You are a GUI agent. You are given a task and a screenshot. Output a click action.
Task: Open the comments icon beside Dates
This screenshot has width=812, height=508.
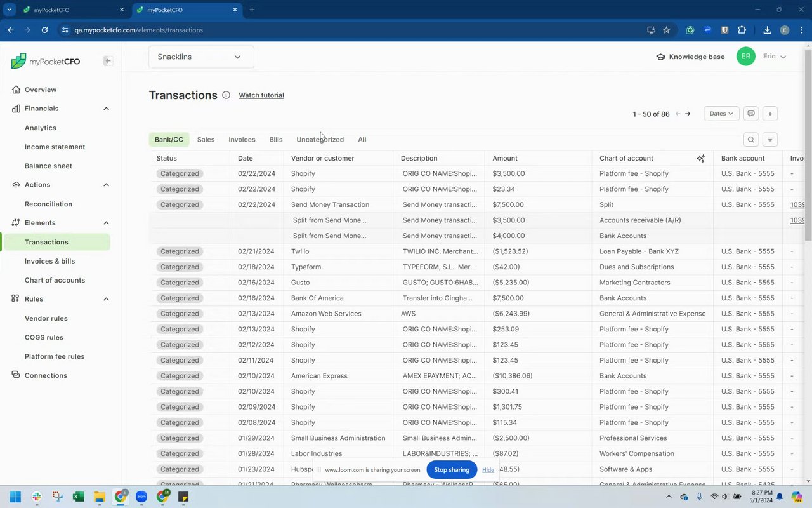[751, 114]
